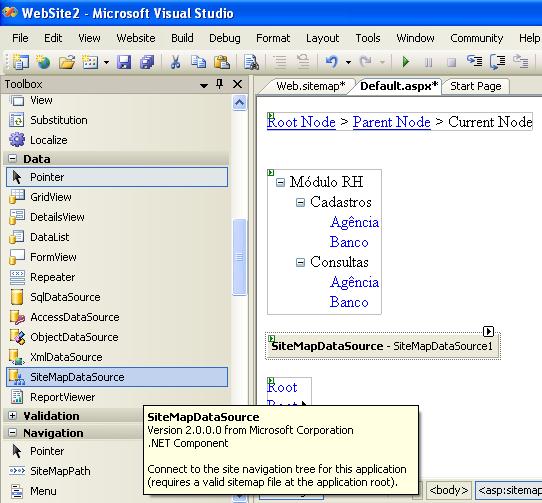
Task: Click the Save All toolbar icon
Action: pyautogui.click(x=147, y=62)
